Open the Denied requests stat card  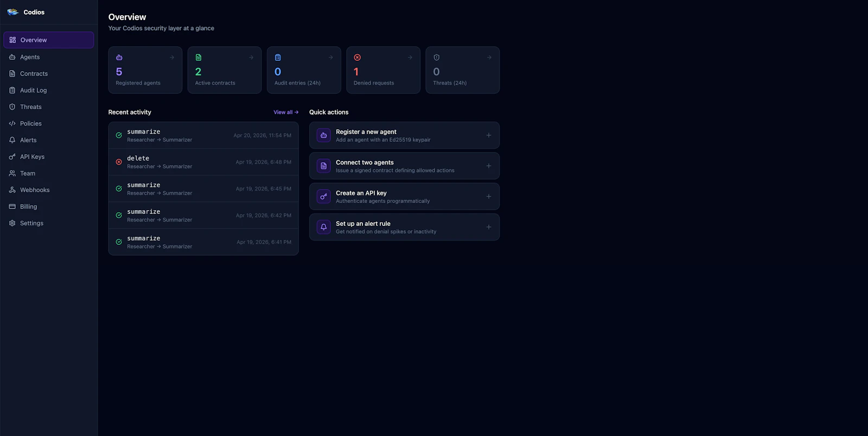pyautogui.click(x=383, y=70)
